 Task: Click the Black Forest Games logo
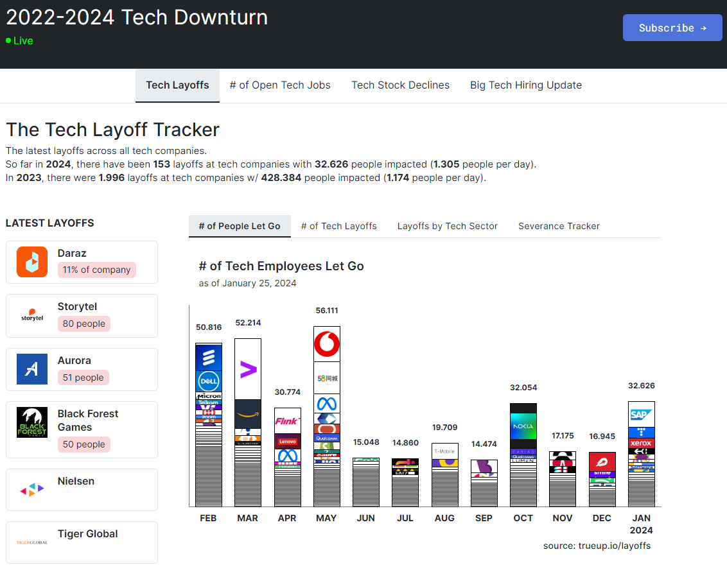[32, 422]
